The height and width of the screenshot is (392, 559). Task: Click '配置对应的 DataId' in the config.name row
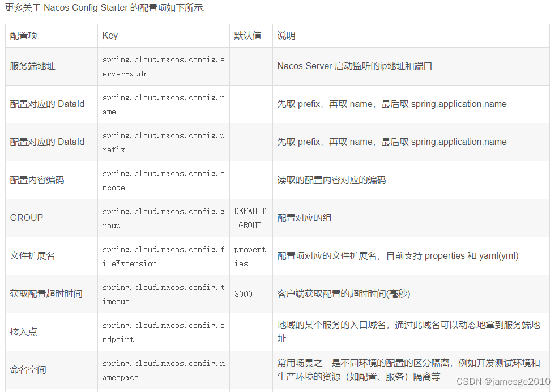tap(47, 104)
